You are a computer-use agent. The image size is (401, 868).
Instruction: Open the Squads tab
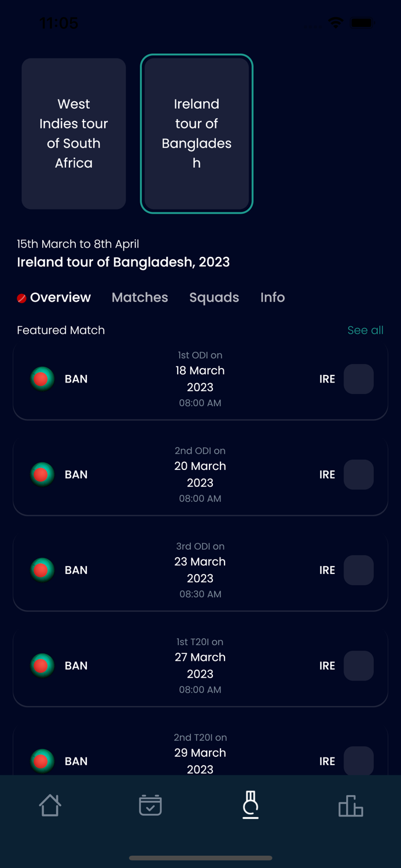tap(214, 297)
